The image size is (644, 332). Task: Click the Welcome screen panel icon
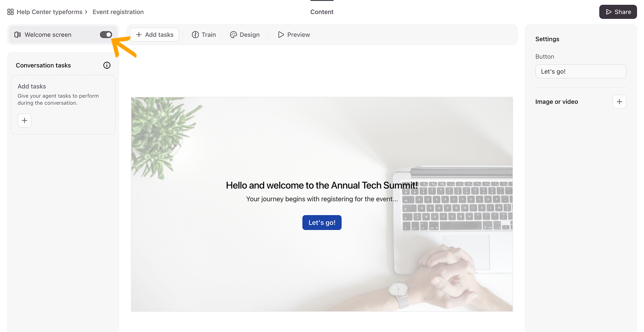point(18,35)
